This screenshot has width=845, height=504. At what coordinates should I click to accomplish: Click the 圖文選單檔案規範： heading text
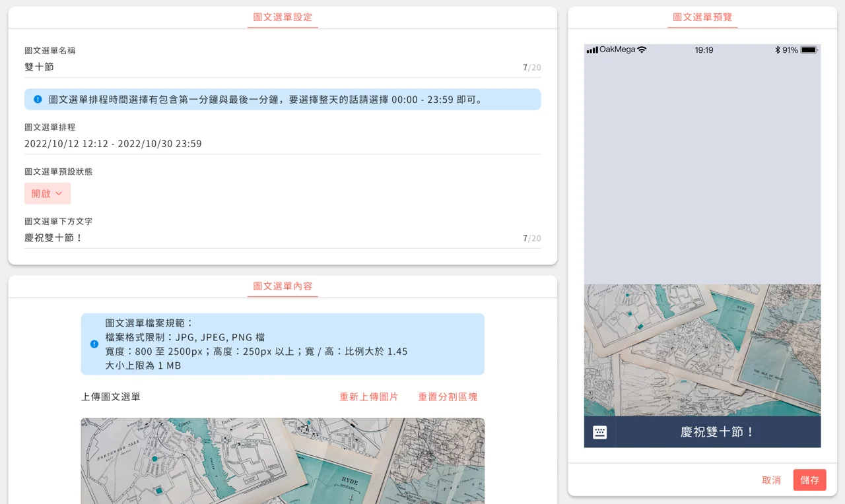click(150, 323)
